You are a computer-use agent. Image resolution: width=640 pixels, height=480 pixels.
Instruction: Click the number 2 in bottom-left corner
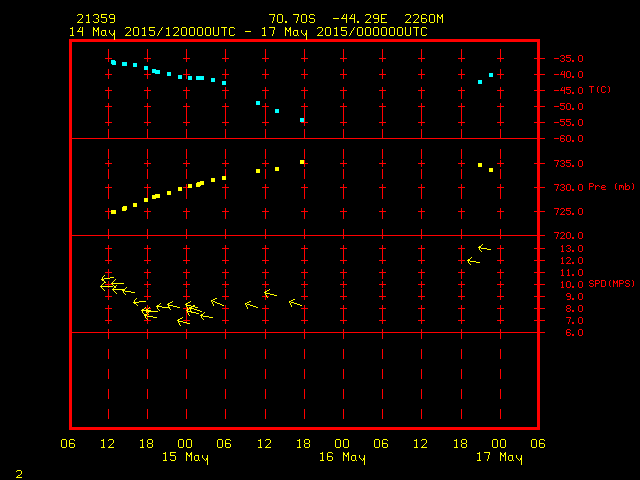coord(18,472)
